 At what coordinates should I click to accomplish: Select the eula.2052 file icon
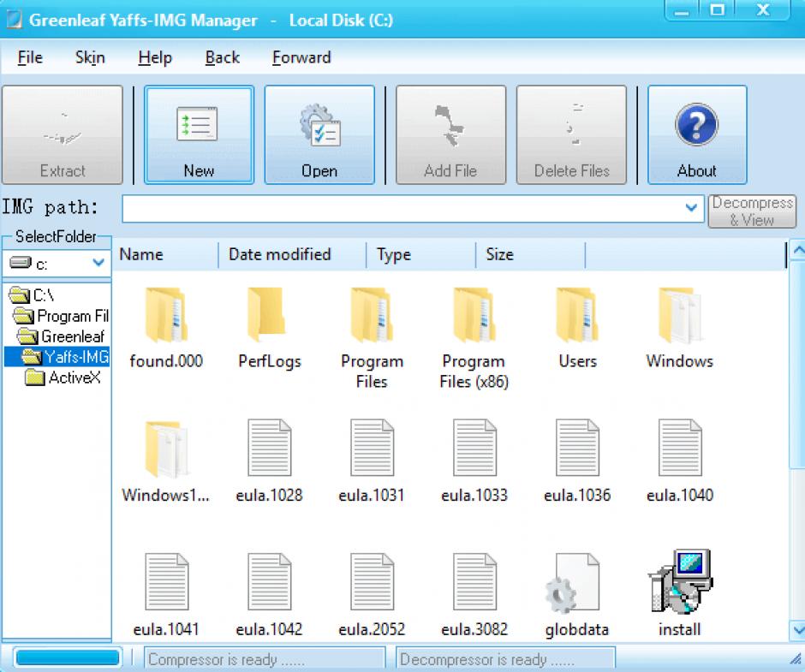pos(373,581)
